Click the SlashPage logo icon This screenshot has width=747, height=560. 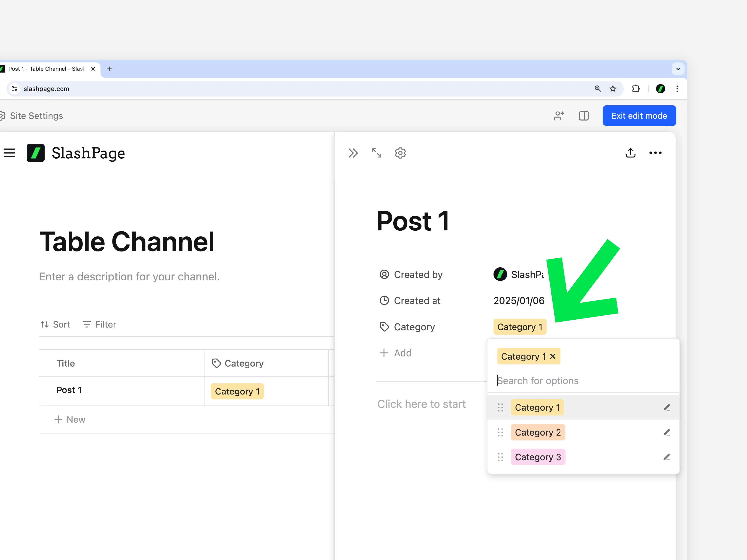[x=35, y=153]
